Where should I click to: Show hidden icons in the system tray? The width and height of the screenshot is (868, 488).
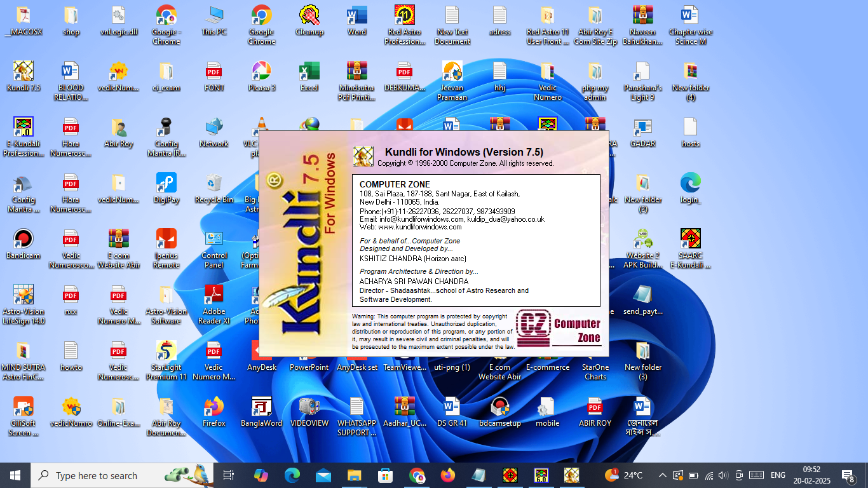tap(662, 475)
